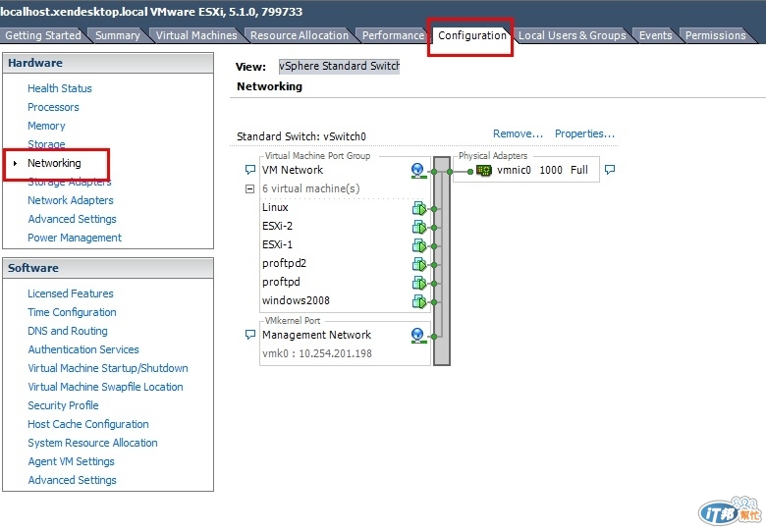Open Properties... for vSwitch0

coord(584,133)
